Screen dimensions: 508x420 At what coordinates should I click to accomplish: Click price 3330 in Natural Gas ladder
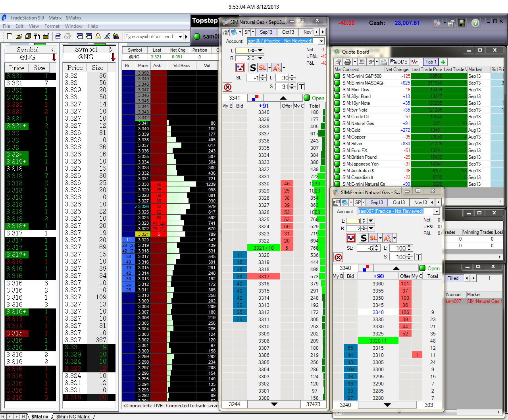264,184
